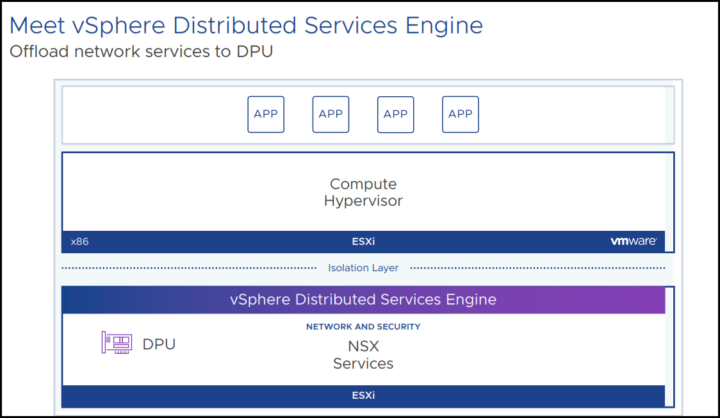Select the second APP box

331,114
